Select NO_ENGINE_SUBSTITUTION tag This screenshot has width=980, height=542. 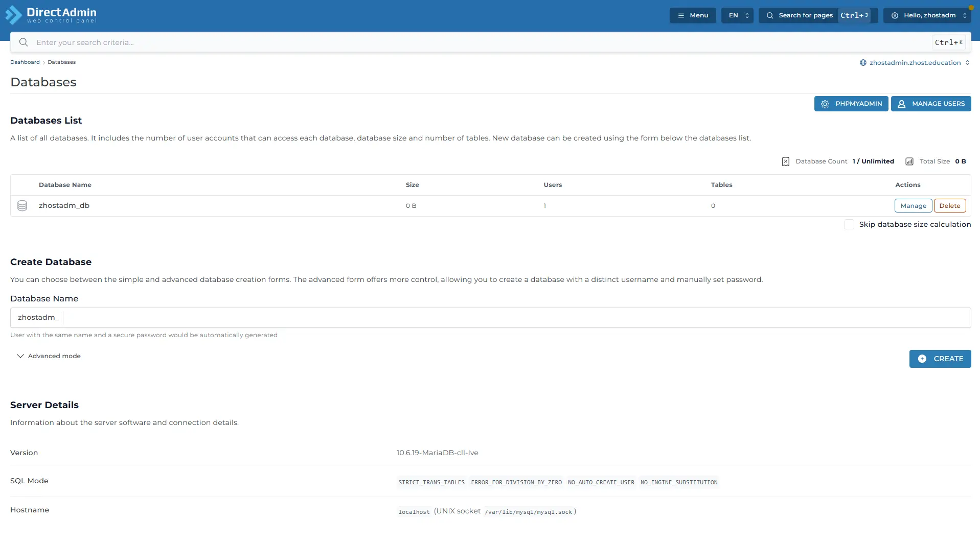click(679, 482)
